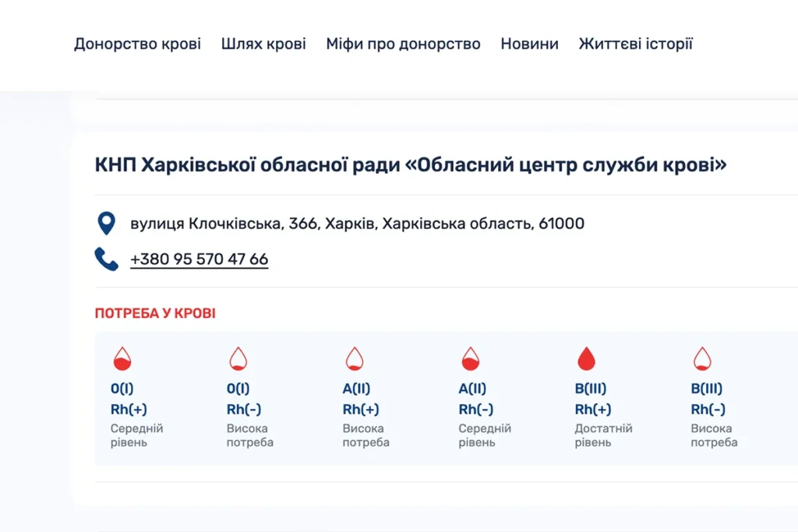Click the Середній рівень label under 0(I) Rh(+)
This screenshot has width=798, height=532.
(136, 435)
